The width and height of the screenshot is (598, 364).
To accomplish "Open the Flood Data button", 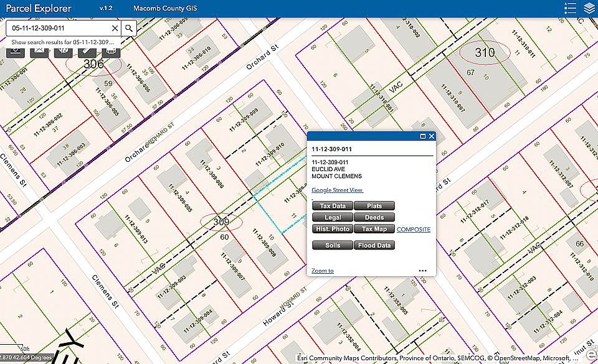I will 374,245.
